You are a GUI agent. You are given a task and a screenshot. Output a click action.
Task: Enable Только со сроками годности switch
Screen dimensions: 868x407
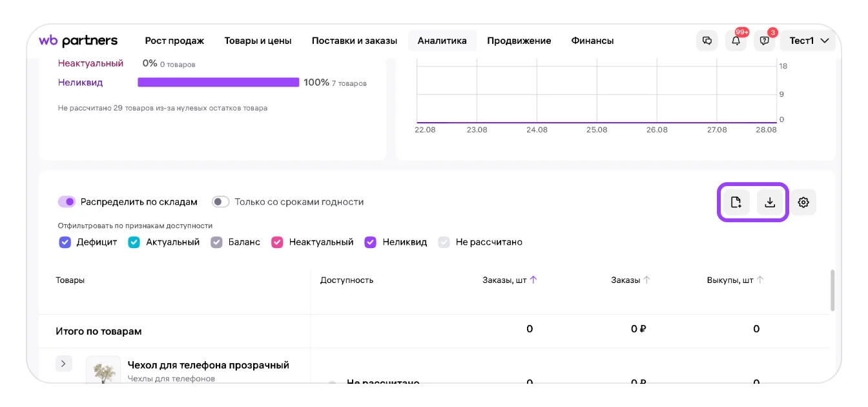click(x=221, y=202)
